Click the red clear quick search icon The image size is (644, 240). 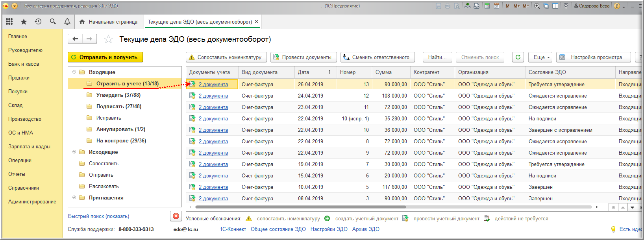pyautogui.click(x=176, y=216)
